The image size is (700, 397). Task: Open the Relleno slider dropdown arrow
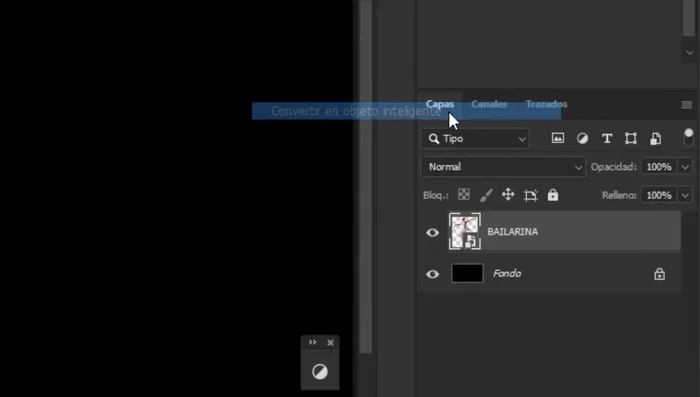pyautogui.click(x=685, y=195)
